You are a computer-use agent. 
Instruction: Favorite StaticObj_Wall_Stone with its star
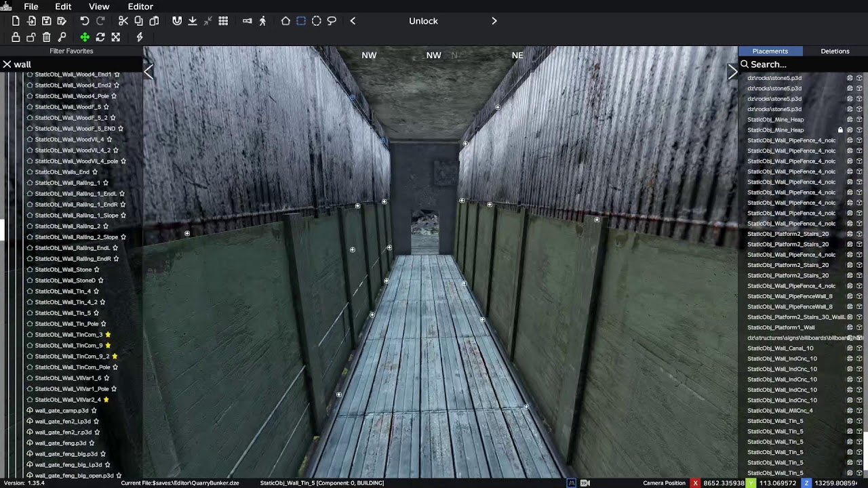point(96,270)
